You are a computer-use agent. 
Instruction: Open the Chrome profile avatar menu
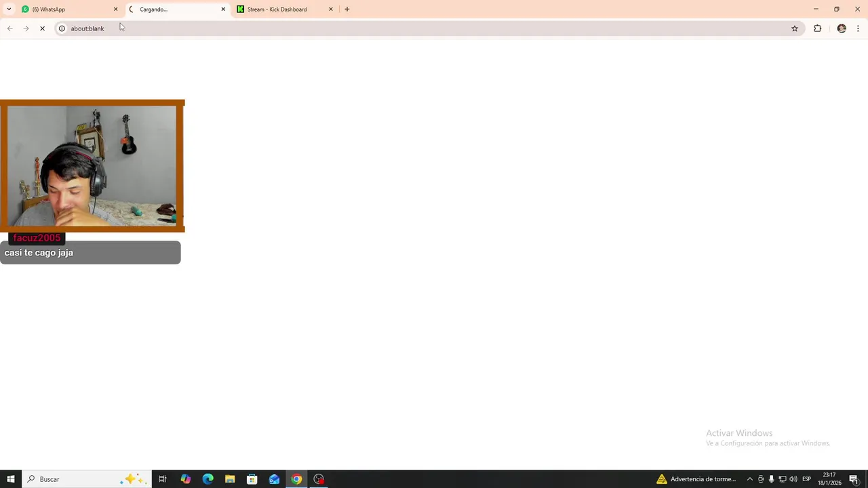click(842, 28)
